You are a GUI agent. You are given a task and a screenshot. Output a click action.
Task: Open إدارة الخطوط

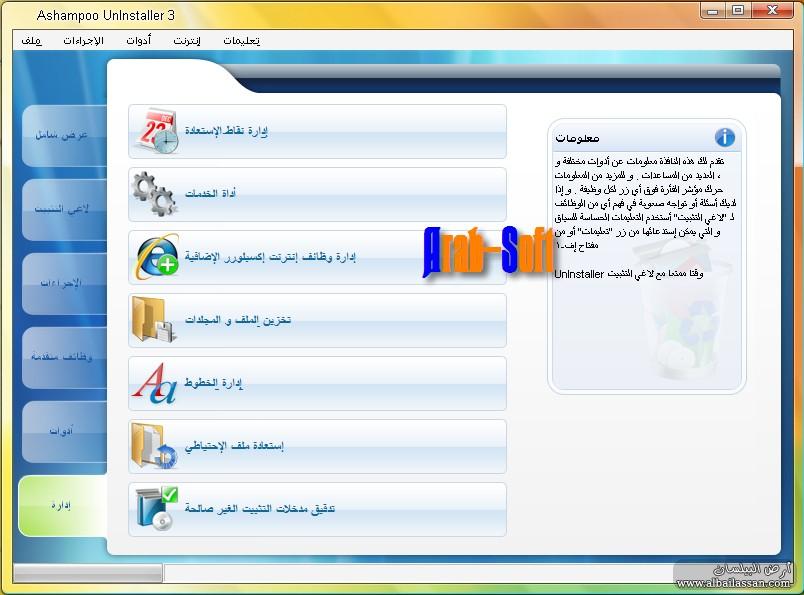coord(317,384)
